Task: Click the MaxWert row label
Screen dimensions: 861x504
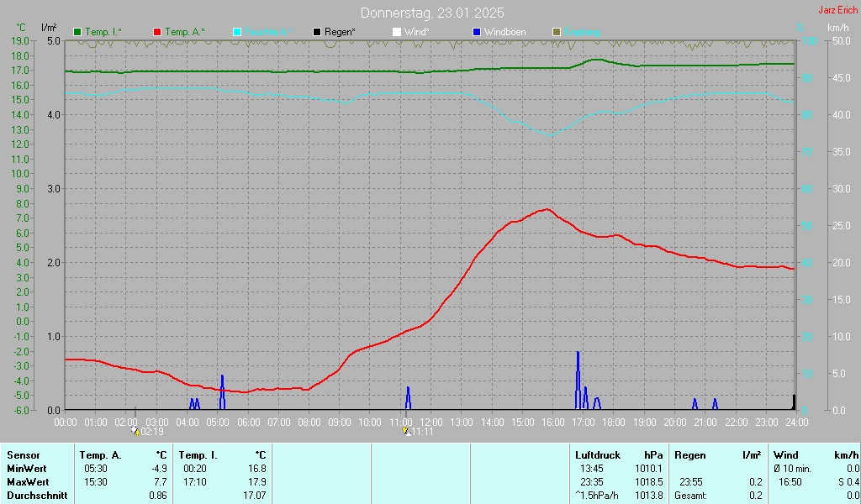Action: [x=27, y=482]
